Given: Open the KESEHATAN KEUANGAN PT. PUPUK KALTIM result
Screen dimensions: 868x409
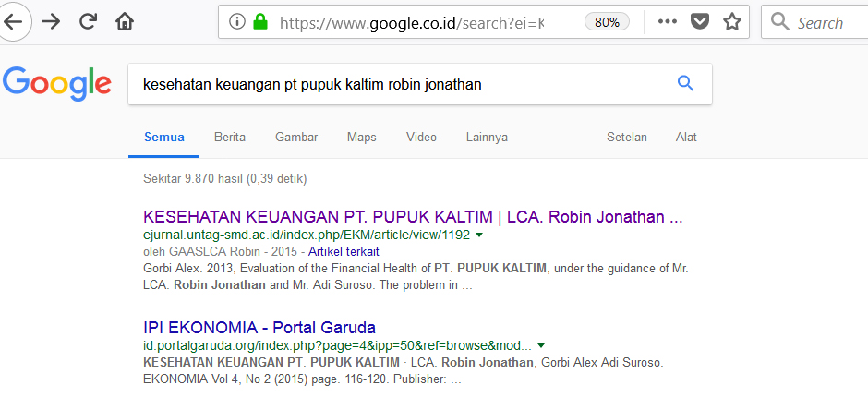Looking at the screenshot, I should [413, 217].
